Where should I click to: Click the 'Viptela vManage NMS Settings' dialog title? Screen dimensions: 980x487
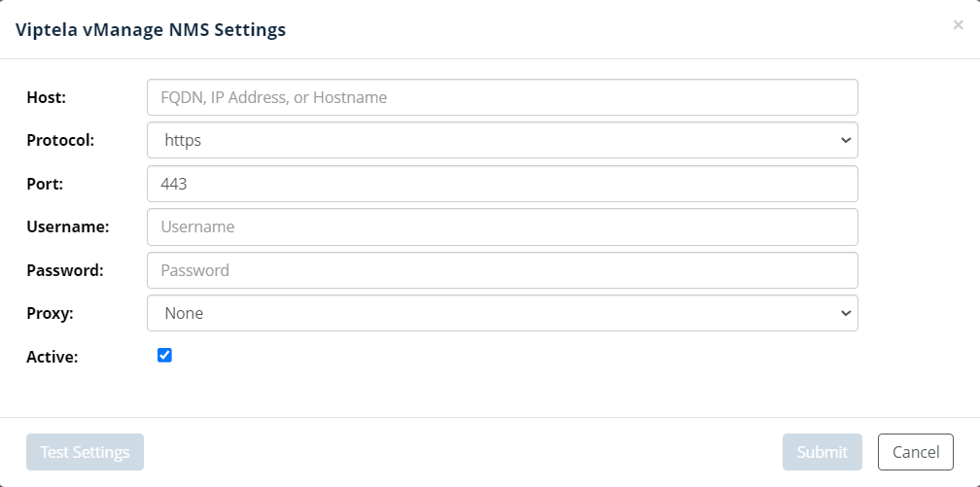point(151,30)
